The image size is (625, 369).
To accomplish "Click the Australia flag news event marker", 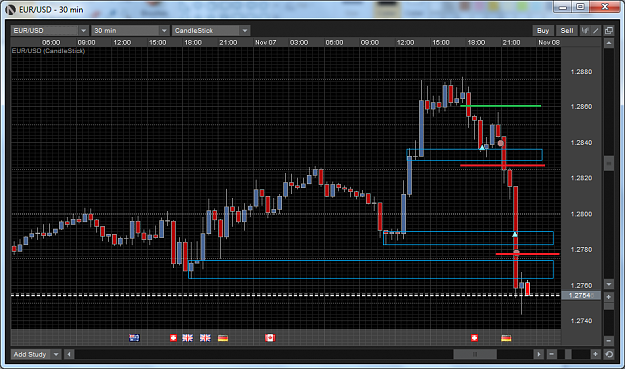I will click(x=134, y=338).
